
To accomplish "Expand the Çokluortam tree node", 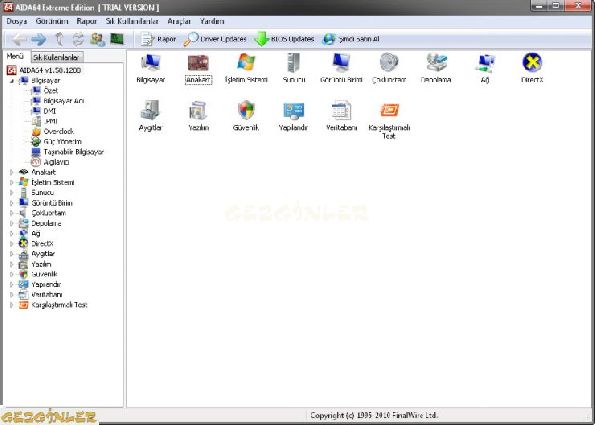I will pyautogui.click(x=12, y=213).
